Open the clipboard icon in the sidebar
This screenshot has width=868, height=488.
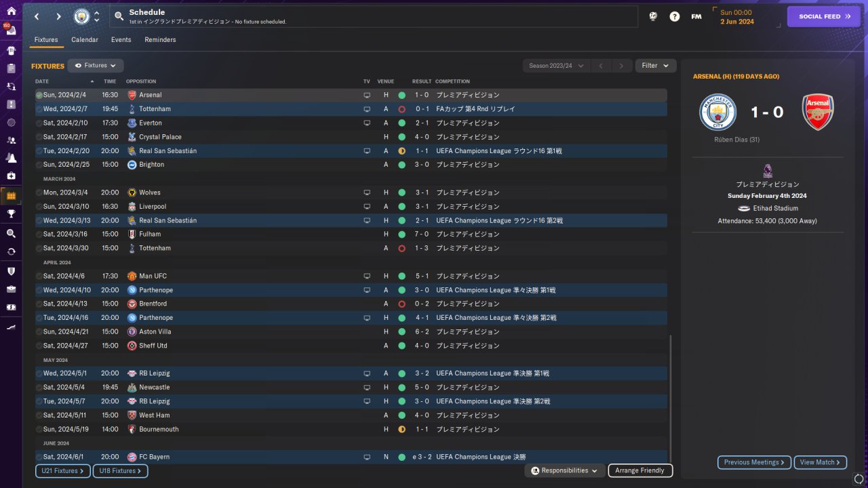pos(11,68)
